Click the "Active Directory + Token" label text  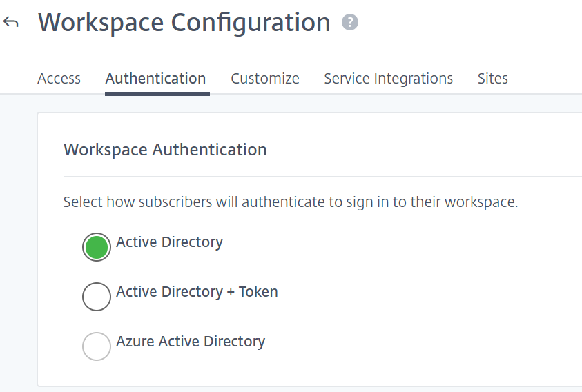click(x=197, y=292)
